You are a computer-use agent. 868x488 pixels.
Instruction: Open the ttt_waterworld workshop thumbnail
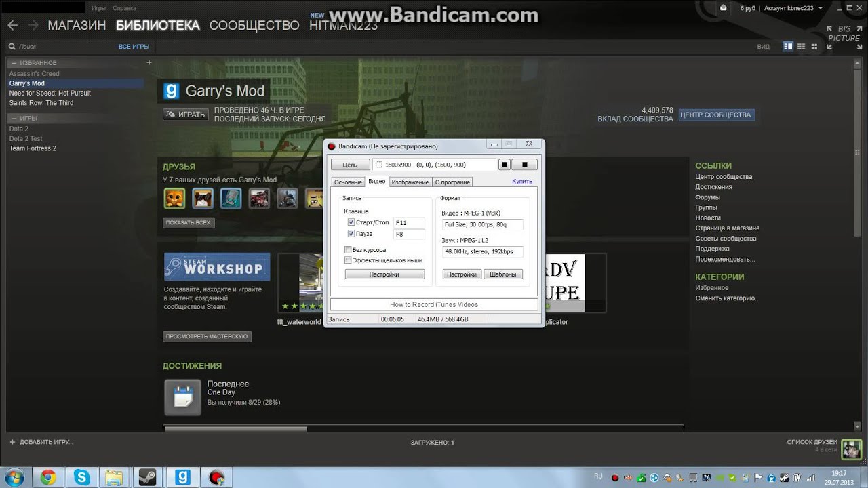point(300,283)
